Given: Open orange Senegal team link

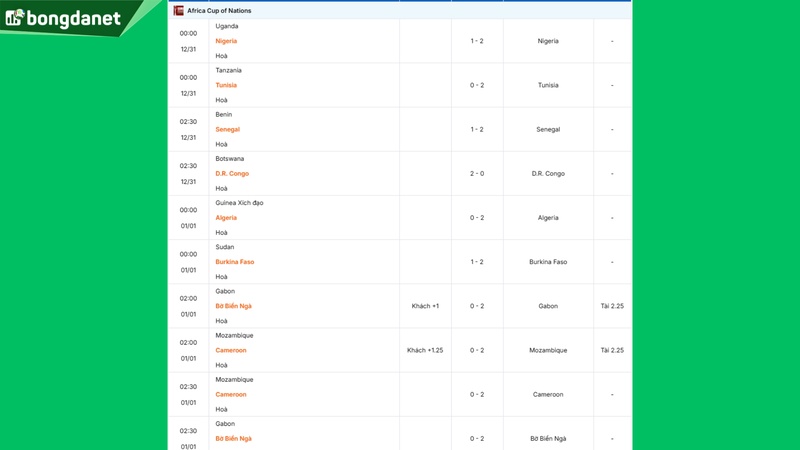Looking at the screenshot, I should pyautogui.click(x=227, y=129).
